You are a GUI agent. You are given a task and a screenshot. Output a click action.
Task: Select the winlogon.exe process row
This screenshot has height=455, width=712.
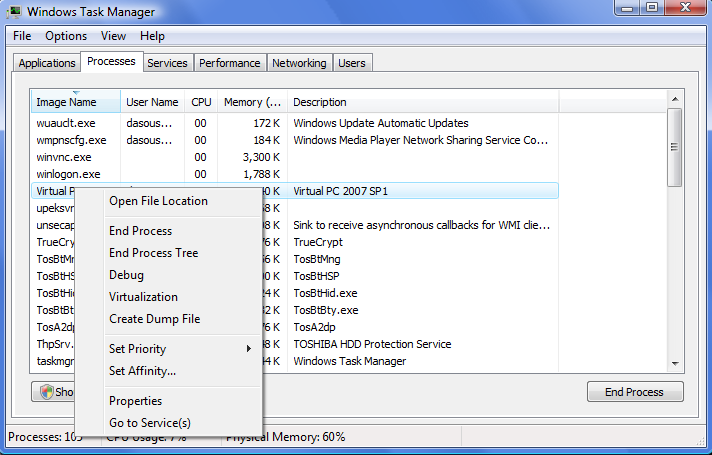pos(295,174)
